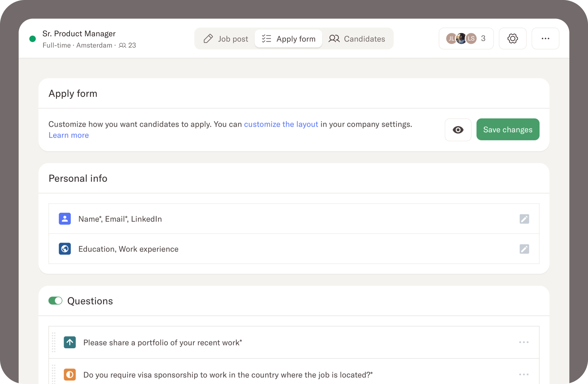Click the orange icon for visa sponsorship question

coord(70,375)
